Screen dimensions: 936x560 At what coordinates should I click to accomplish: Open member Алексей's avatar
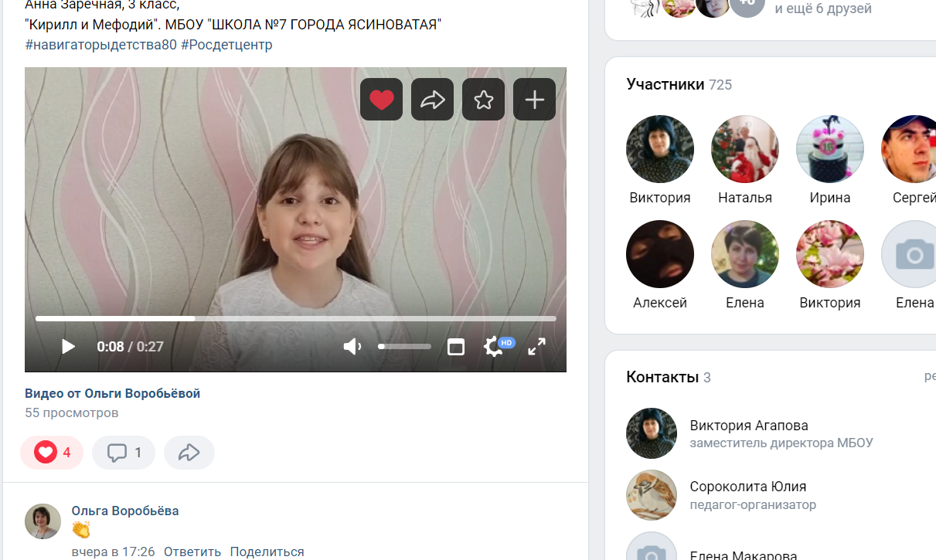coord(660,254)
